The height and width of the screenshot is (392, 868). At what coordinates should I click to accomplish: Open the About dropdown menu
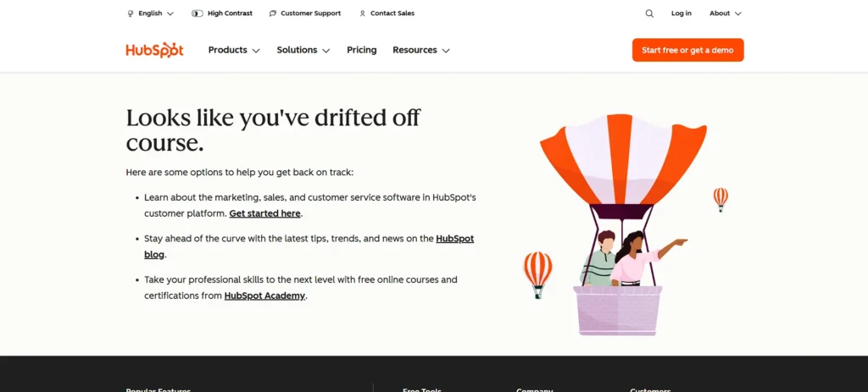point(725,14)
